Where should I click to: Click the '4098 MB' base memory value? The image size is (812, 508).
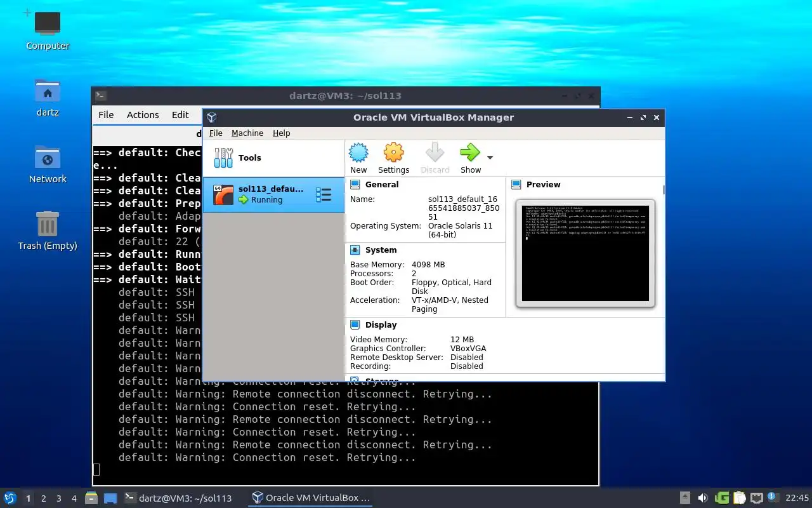pyautogui.click(x=428, y=265)
